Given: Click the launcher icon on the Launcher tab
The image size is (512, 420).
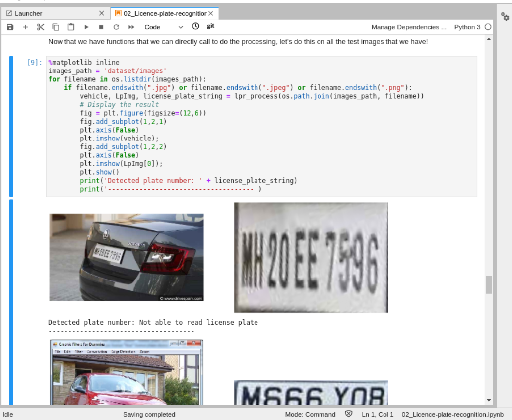Looking at the screenshot, I should tap(9, 13).
